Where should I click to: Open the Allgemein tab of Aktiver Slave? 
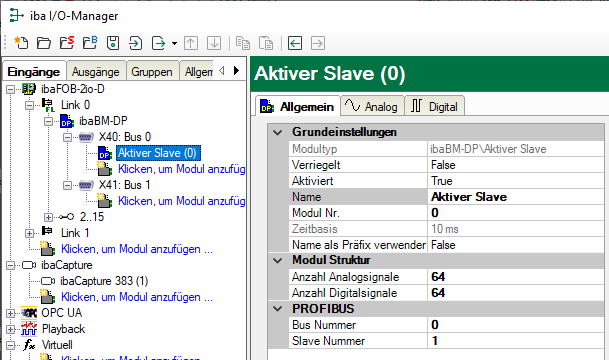point(298,106)
